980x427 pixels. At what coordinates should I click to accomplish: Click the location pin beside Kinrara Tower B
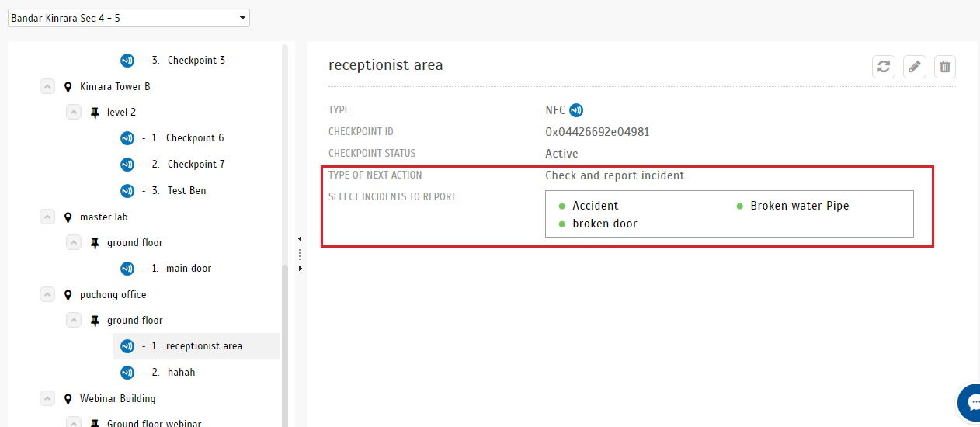coord(68,87)
